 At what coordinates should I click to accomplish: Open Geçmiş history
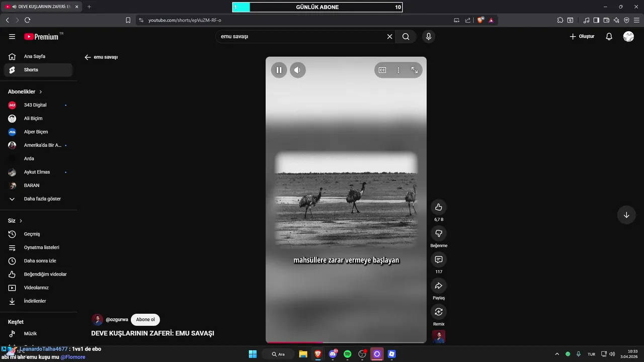[x=38, y=234]
